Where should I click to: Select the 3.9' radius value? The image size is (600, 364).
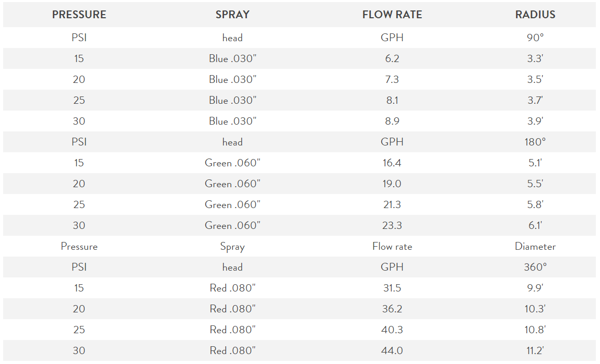[x=535, y=121]
